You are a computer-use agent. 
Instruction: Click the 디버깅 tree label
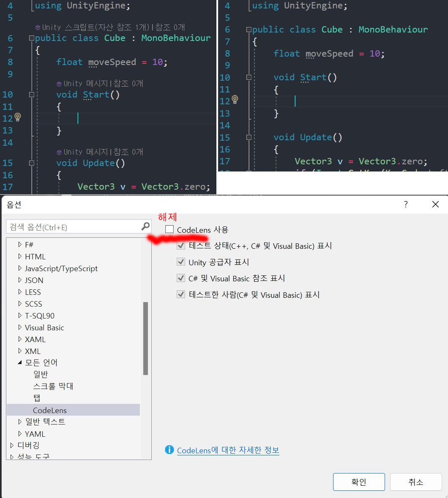[x=28, y=445]
